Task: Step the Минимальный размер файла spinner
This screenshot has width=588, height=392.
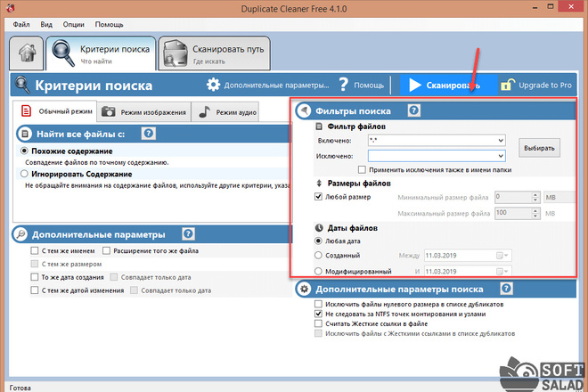Action: 535,197
